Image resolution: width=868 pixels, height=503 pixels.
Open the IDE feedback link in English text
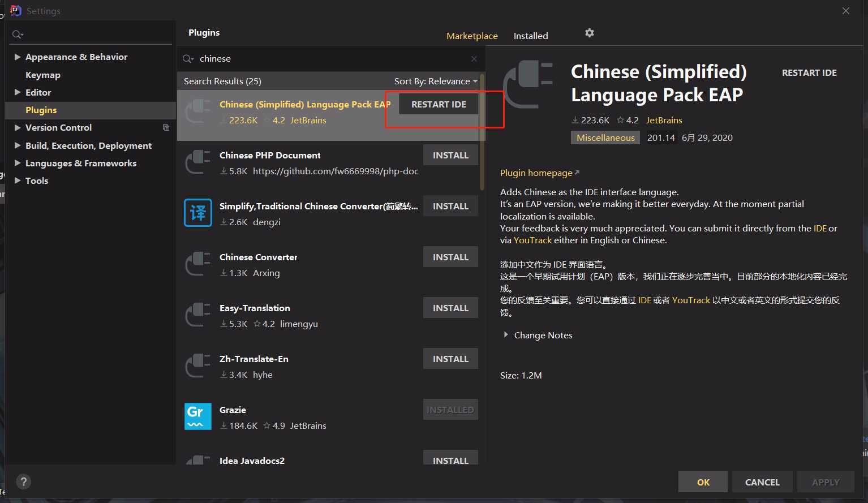coord(820,228)
